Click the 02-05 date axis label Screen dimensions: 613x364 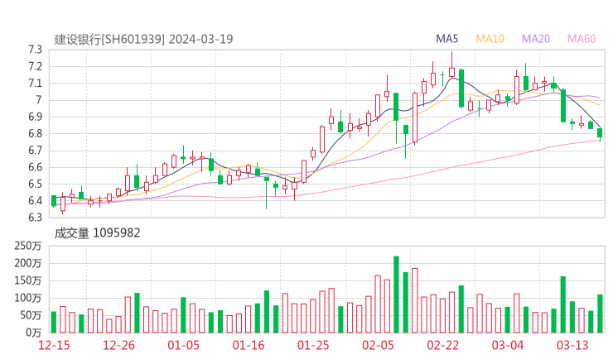point(378,346)
